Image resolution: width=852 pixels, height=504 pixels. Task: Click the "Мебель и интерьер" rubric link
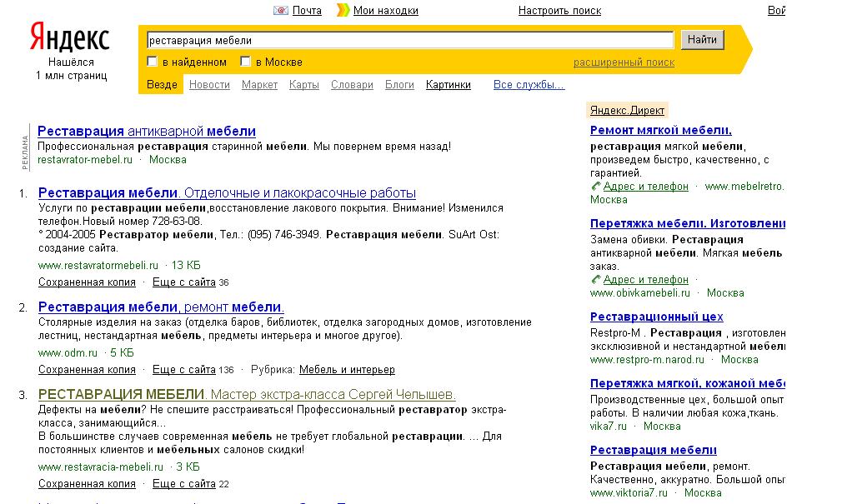point(347,370)
